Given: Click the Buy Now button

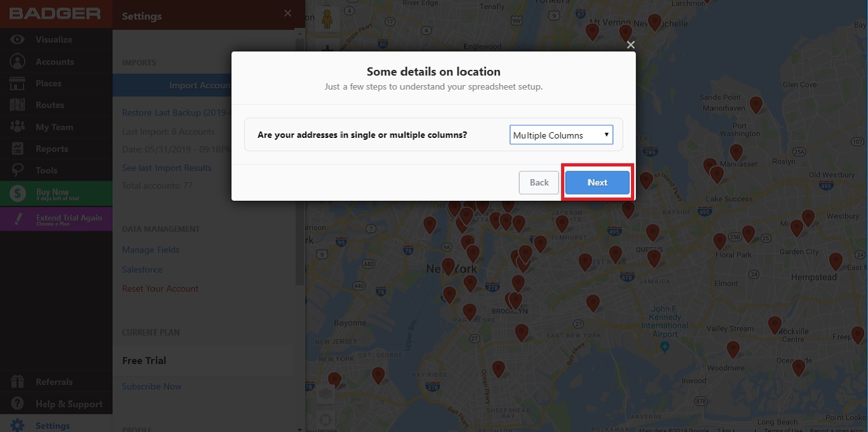Looking at the screenshot, I should click(56, 194).
